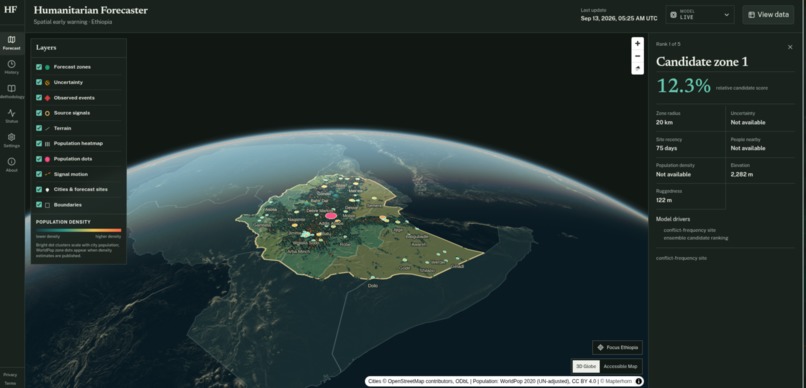
Task: Zoom in on the map
Action: 637,44
